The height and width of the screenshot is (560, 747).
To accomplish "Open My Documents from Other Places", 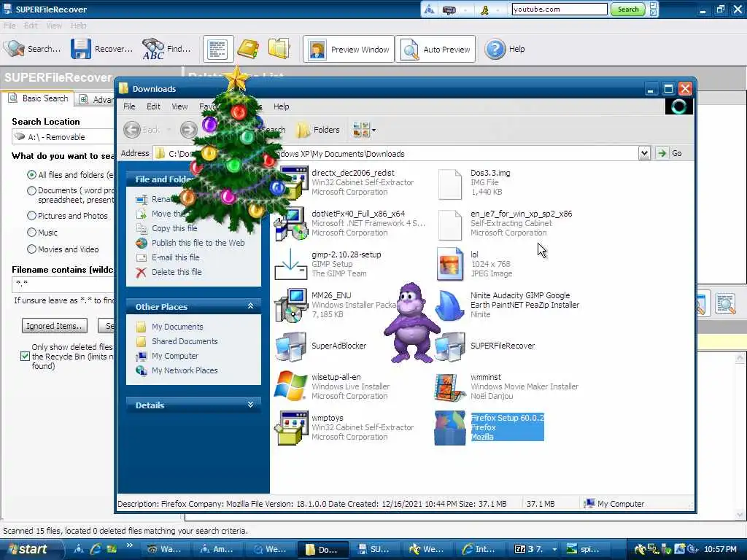I will [x=177, y=327].
